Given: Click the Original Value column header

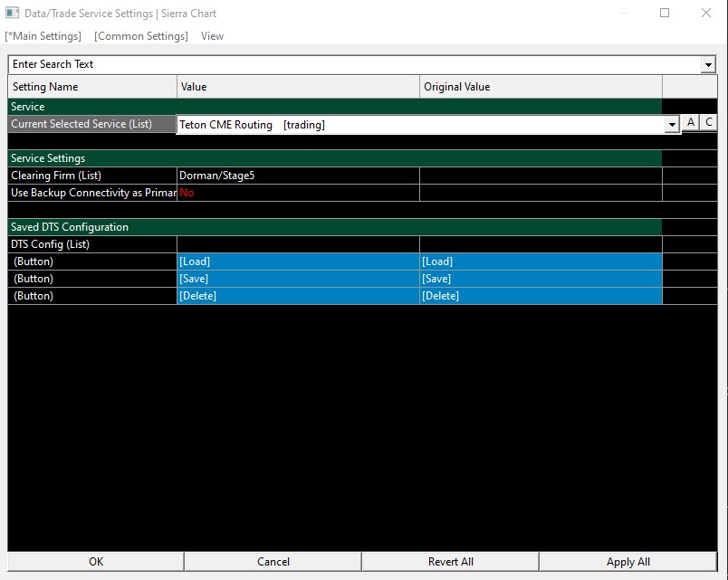Looking at the screenshot, I should [541, 87].
